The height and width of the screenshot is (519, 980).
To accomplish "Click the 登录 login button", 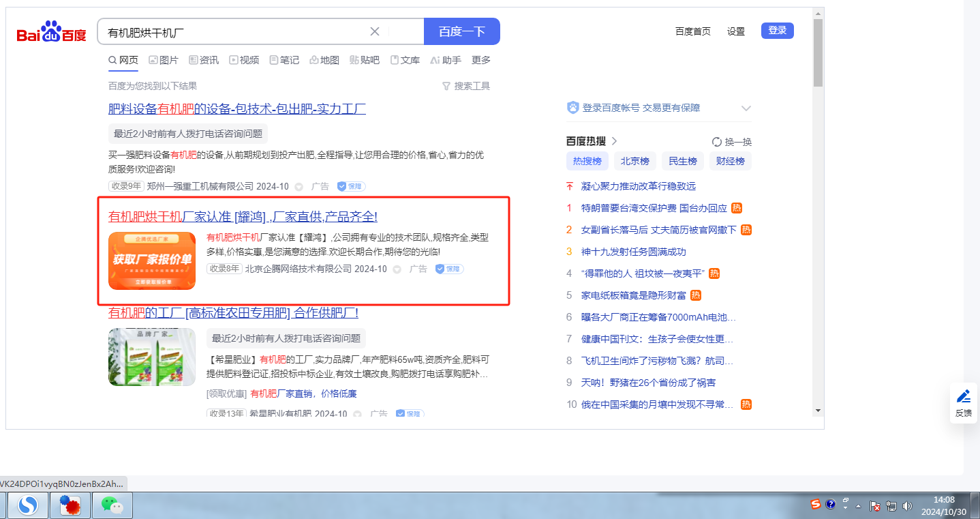I will tap(777, 31).
